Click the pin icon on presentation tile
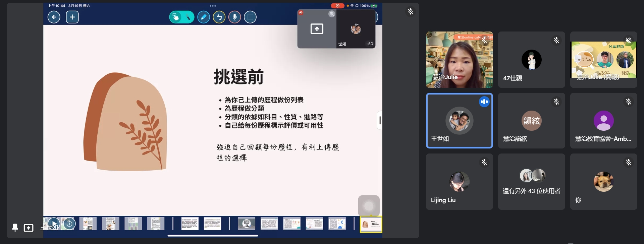This screenshot has height=244, width=644. [15, 228]
